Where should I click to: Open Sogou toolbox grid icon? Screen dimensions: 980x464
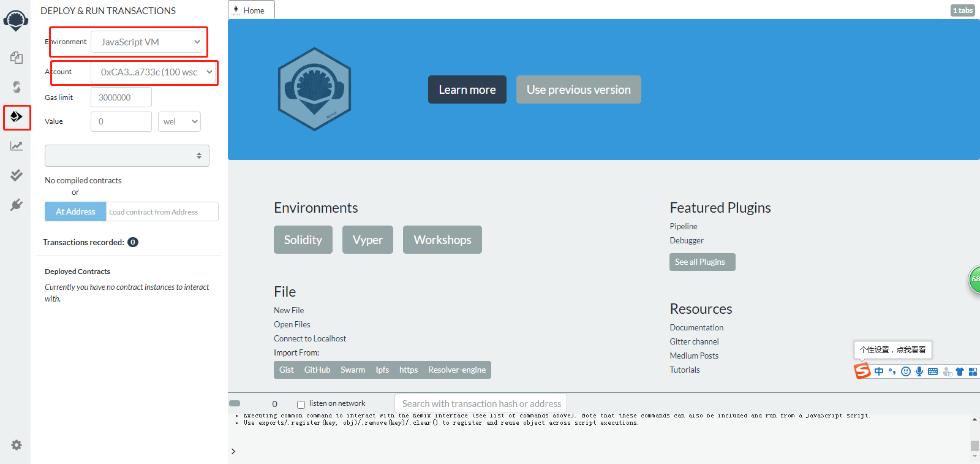(x=973, y=371)
